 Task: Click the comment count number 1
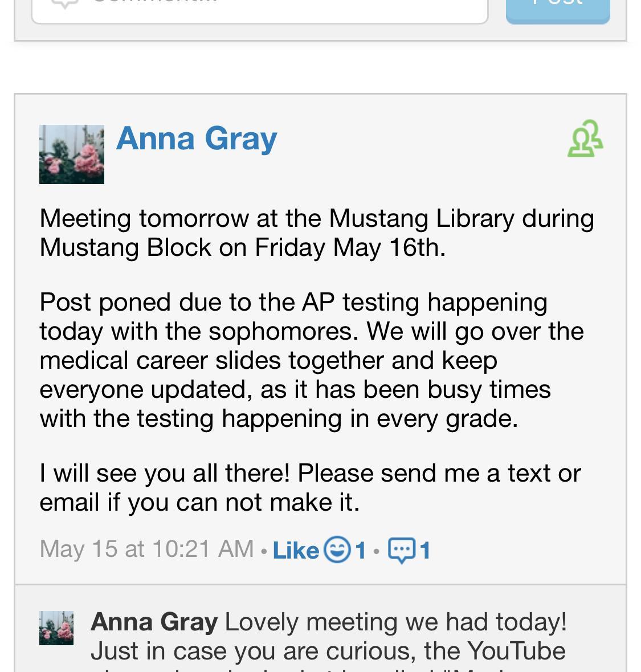coord(425,551)
